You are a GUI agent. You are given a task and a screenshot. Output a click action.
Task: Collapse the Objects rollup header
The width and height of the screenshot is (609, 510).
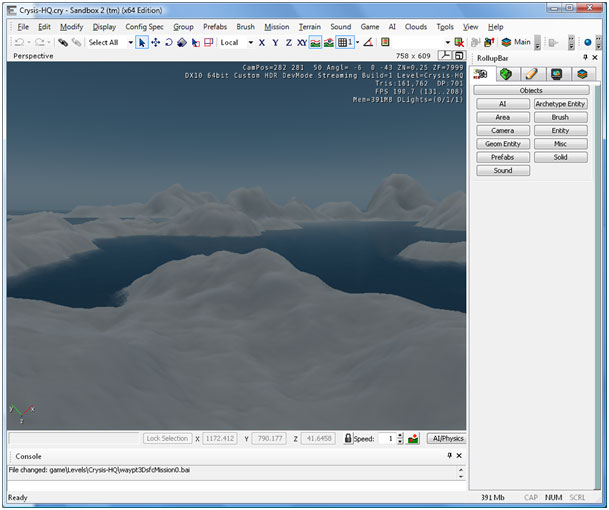[x=531, y=91]
